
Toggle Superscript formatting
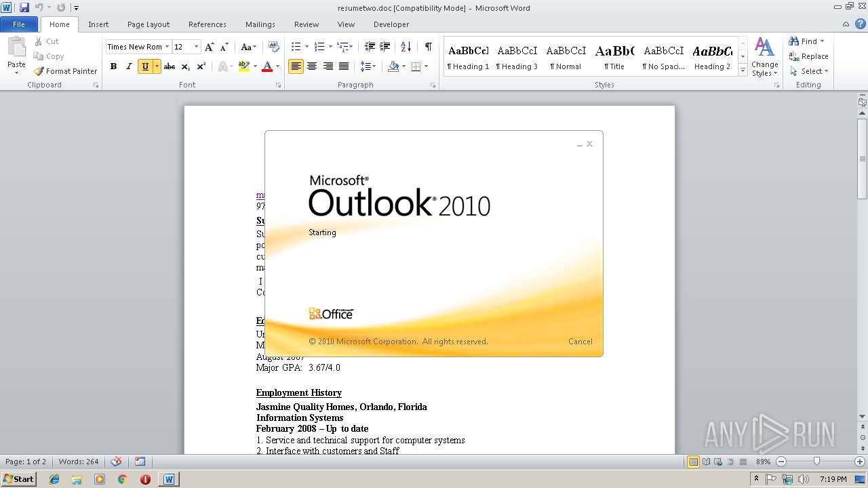pos(201,66)
